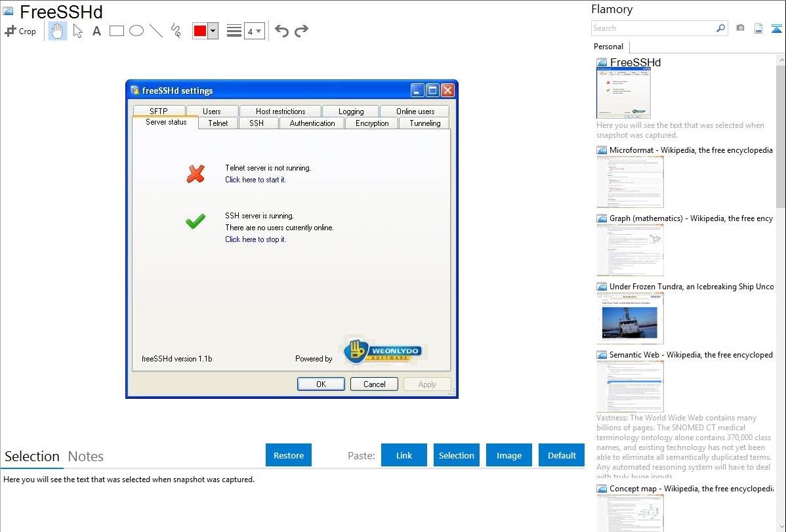The height and width of the screenshot is (532, 786).
Task: Choose the arrow pointer tool
Action: tap(77, 31)
